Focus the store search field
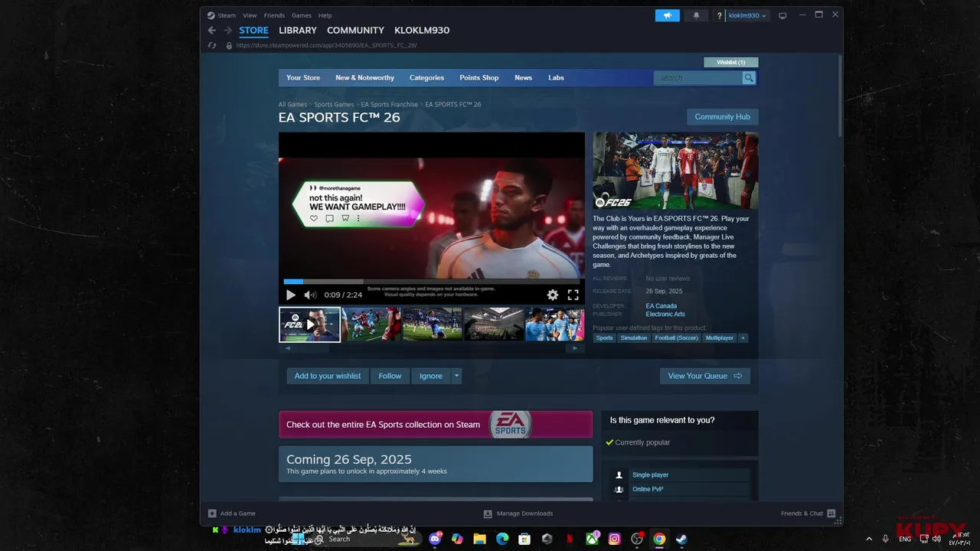Viewport: 980px width, 551px height. (698, 78)
